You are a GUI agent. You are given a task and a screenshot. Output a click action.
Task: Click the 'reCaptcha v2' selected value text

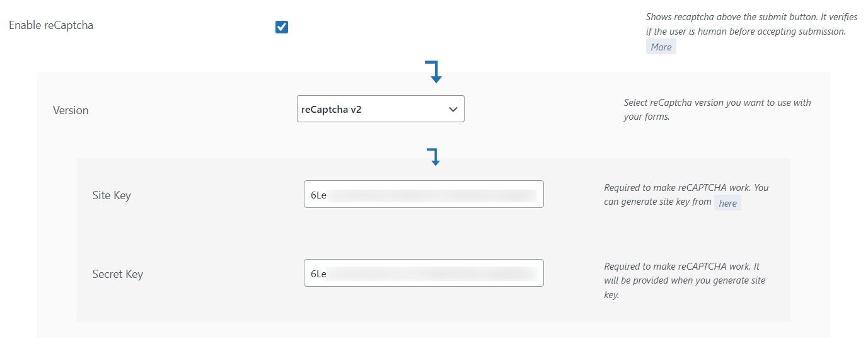(332, 109)
